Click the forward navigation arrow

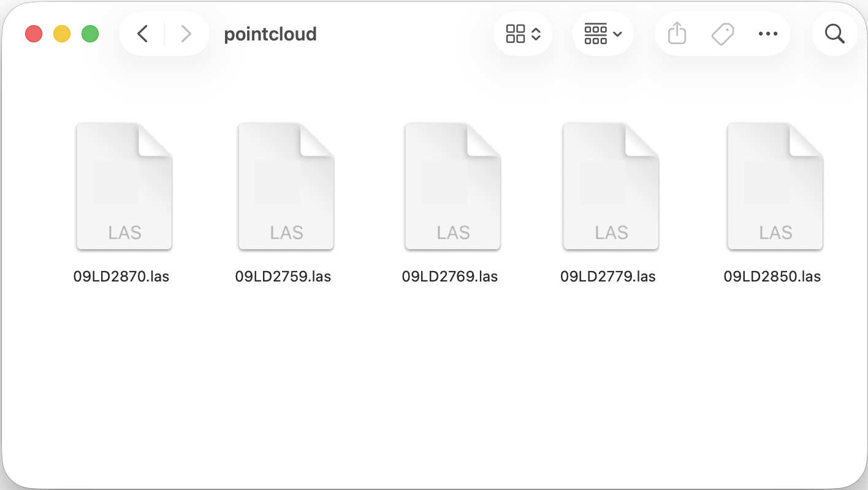coord(186,34)
